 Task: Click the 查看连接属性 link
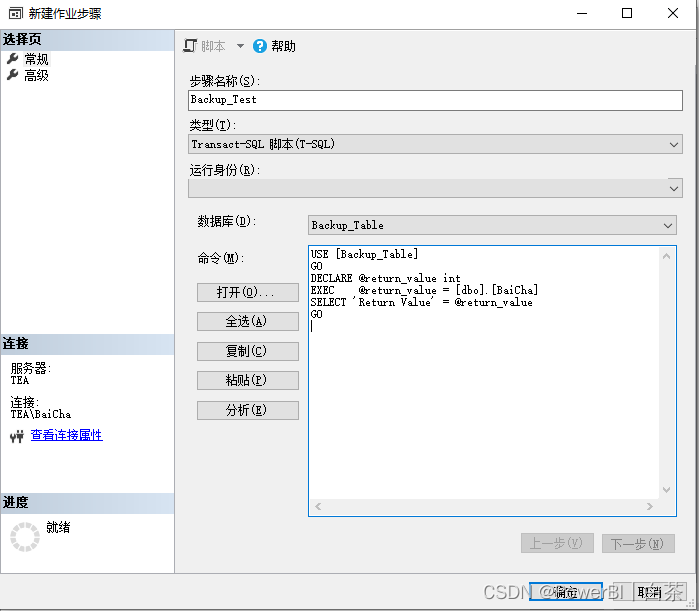point(66,435)
